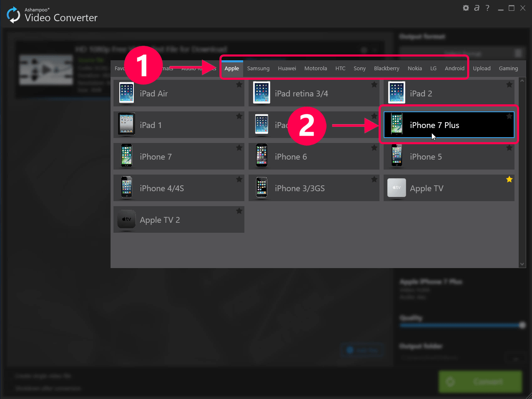Image resolution: width=532 pixels, height=399 pixels.
Task: Select the iPhone 5 preset
Action: click(449, 156)
